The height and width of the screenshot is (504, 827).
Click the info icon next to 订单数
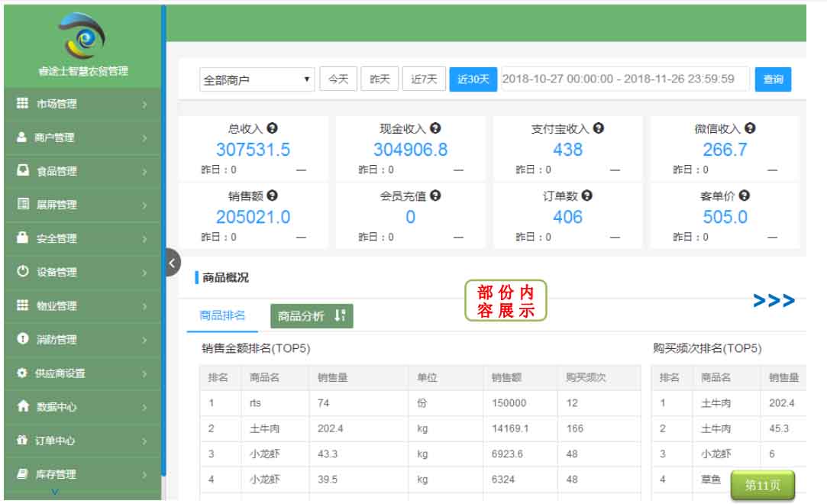pos(586,195)
